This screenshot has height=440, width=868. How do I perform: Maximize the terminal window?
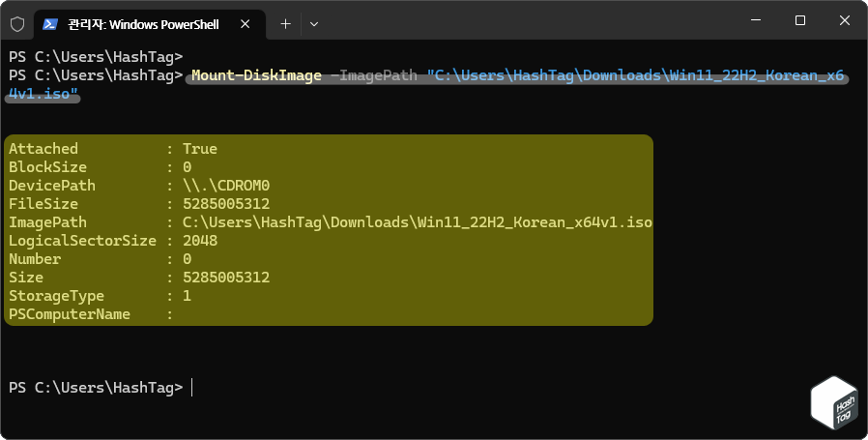pyautogui.click(x=800, y=20)
